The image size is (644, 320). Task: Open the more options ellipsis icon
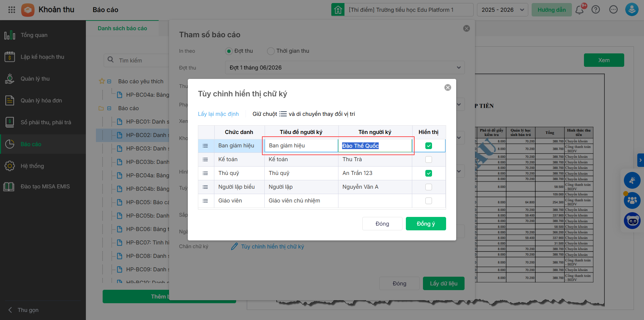613,10
